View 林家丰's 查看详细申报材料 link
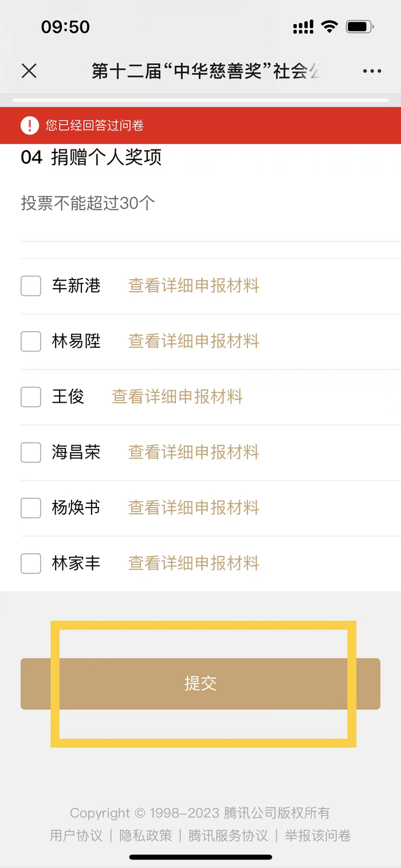401x868 pixels. click(194, 563)
